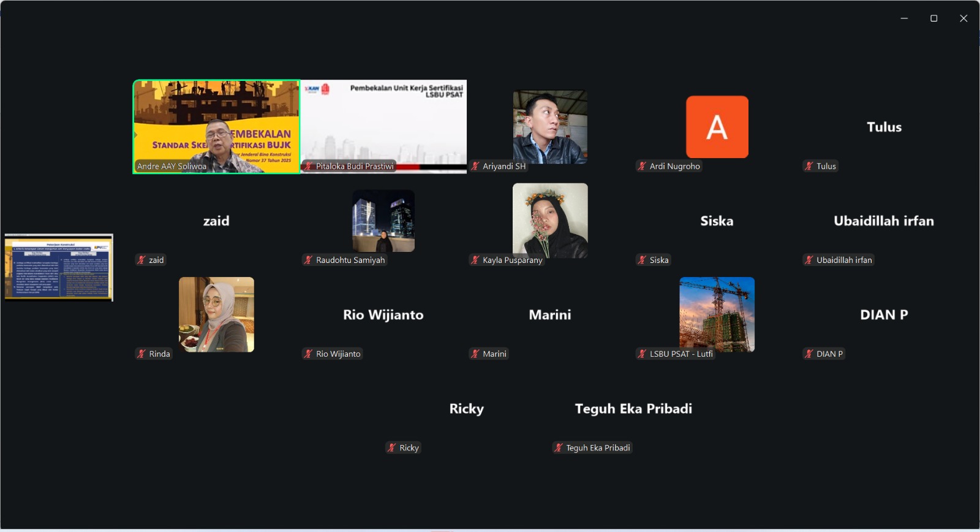The height and width of the screenshot is (532, 980).
Task: Click LSBU PSAT - Lutfi construction crane photo
Action: click(717, 314)
